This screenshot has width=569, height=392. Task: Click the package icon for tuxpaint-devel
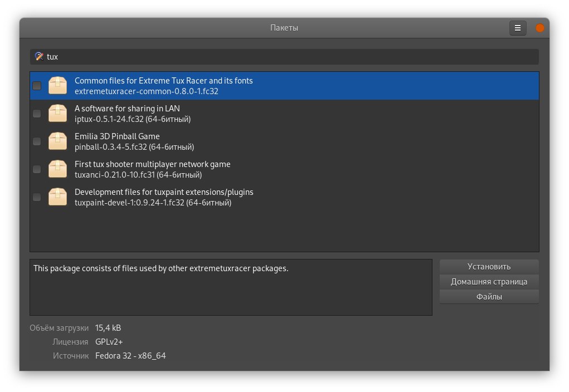click(58, 197)
